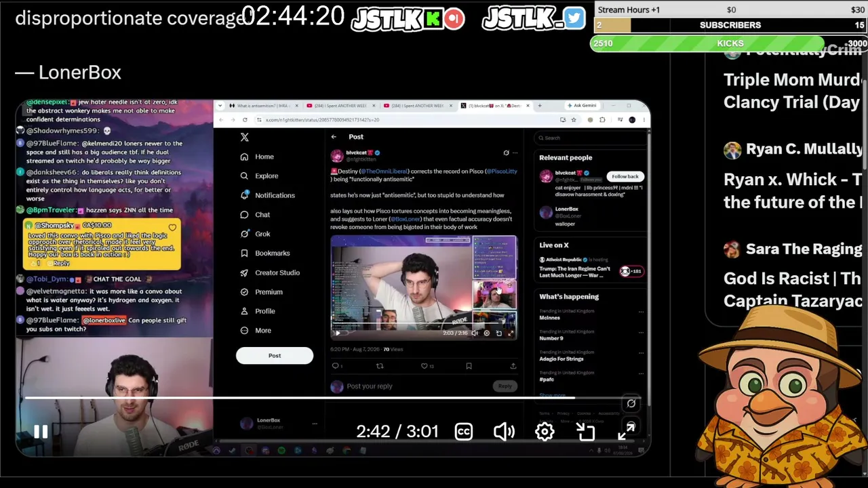
Task: Open a new browser tab
Action: (539, 106)
